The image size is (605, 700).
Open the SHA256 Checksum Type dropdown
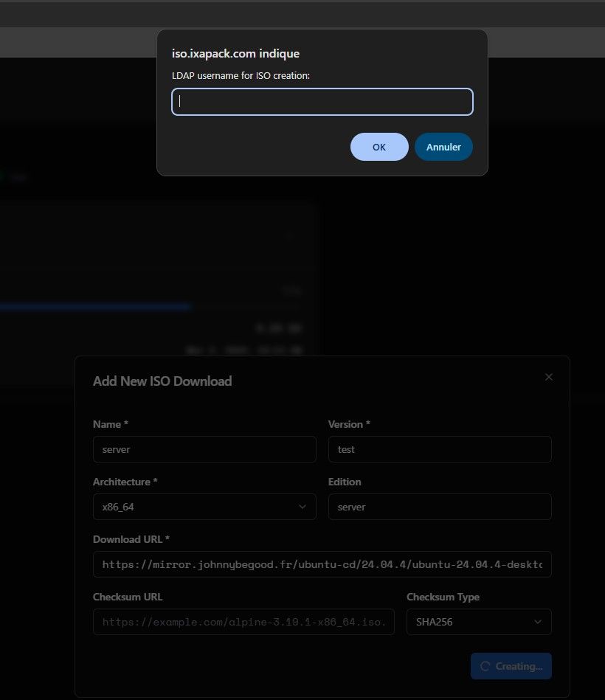click(x=478, y=622)
